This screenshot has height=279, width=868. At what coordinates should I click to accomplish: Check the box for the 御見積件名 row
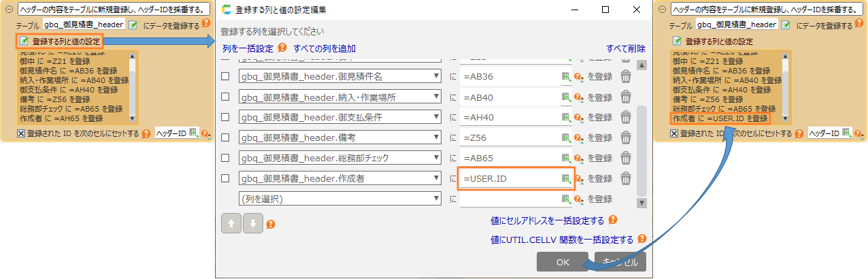point(226,76)
